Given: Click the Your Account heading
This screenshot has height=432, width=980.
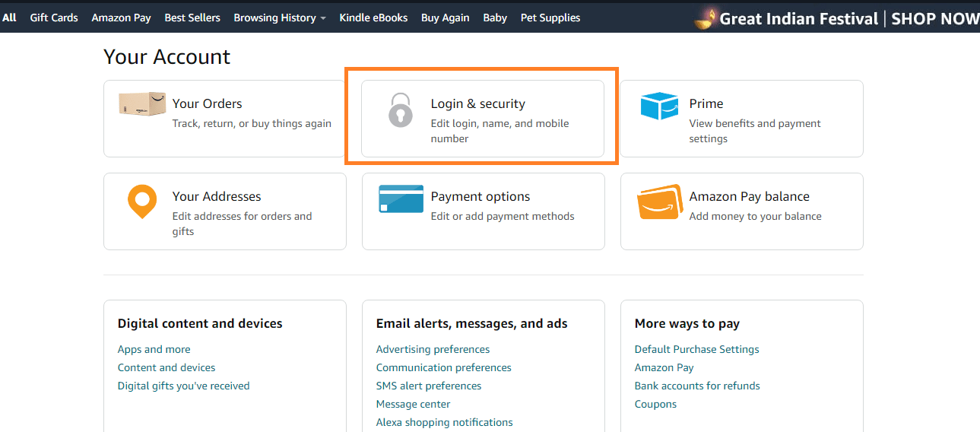Looking at the screenshot, I should (x=167, y=57).
